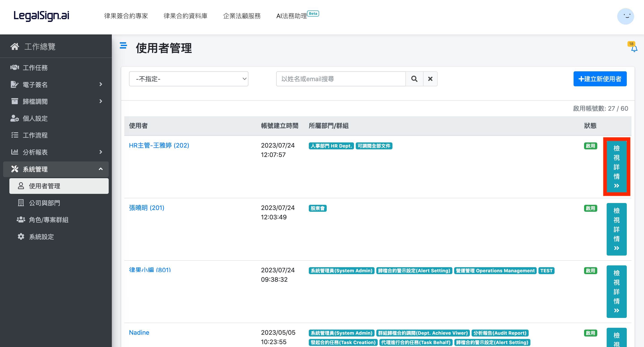Image resolution: width=644 pixels, height=347 pixels.
Task: Click the task list icon for 工作流程
Action: 15,135
